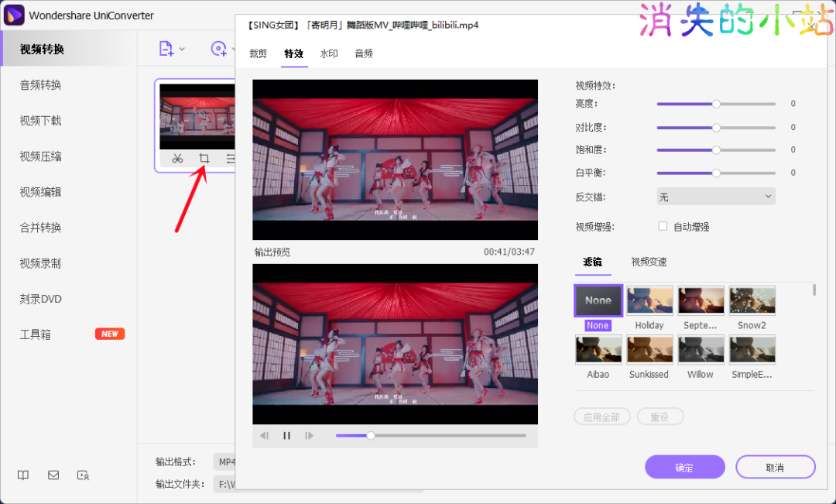Screen dimensions: 836x504
Task: Select the 滤镜 sub-tab
Action: (592, 262)
